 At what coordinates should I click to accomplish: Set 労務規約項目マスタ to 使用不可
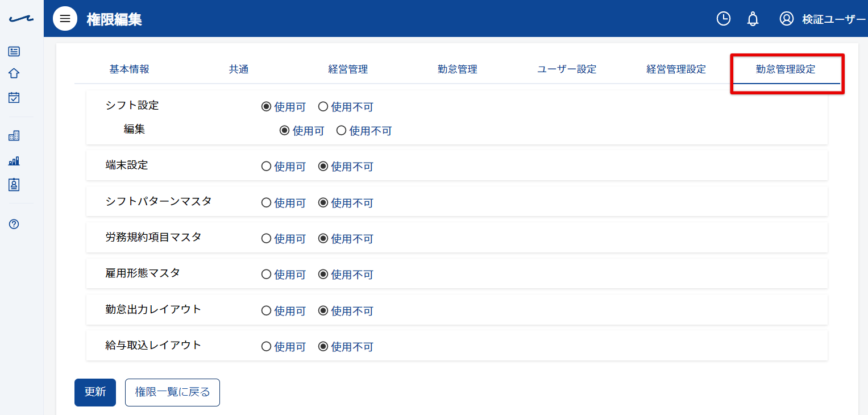[x=323, y=239]
